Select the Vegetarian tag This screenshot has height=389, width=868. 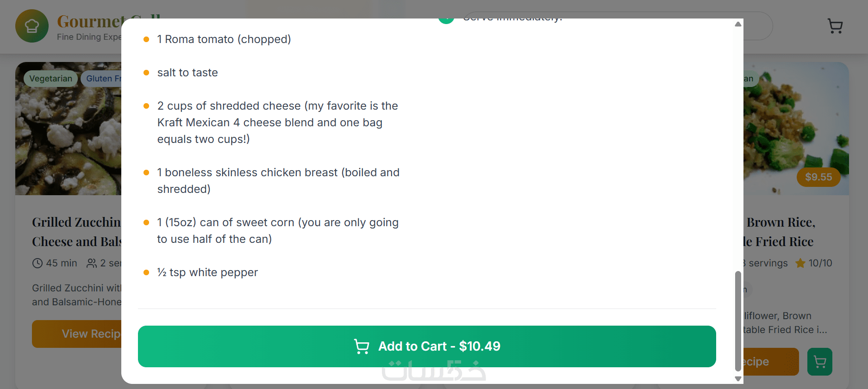[x=50, y=79]
